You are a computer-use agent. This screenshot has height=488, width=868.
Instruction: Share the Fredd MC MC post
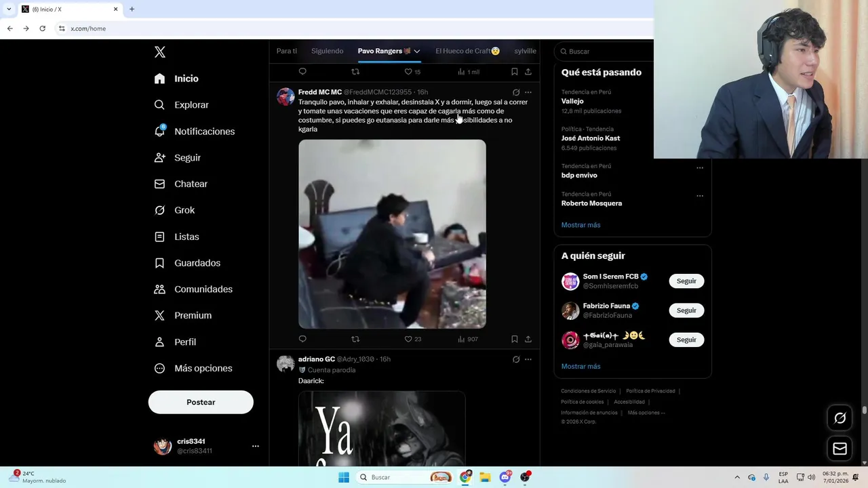click(528, 339)
